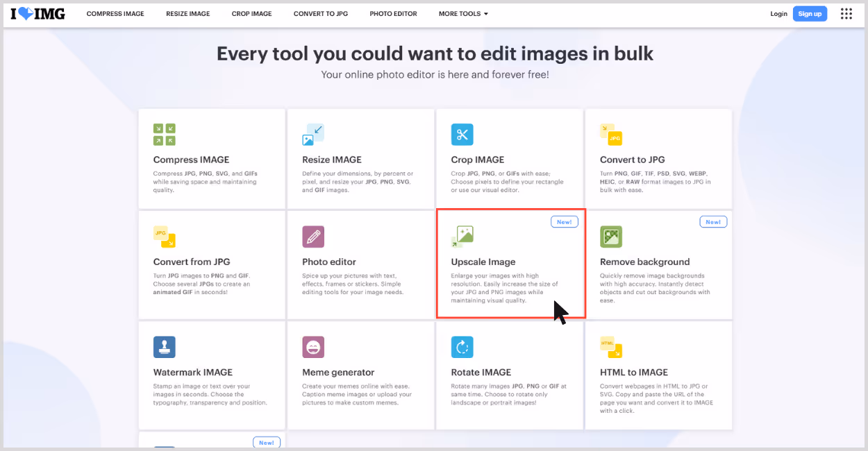Image resolution: width=868 pixels, height=451 pixels.
Task: Open the Compress IMAGE title link
Action: [x=191, y=160]
